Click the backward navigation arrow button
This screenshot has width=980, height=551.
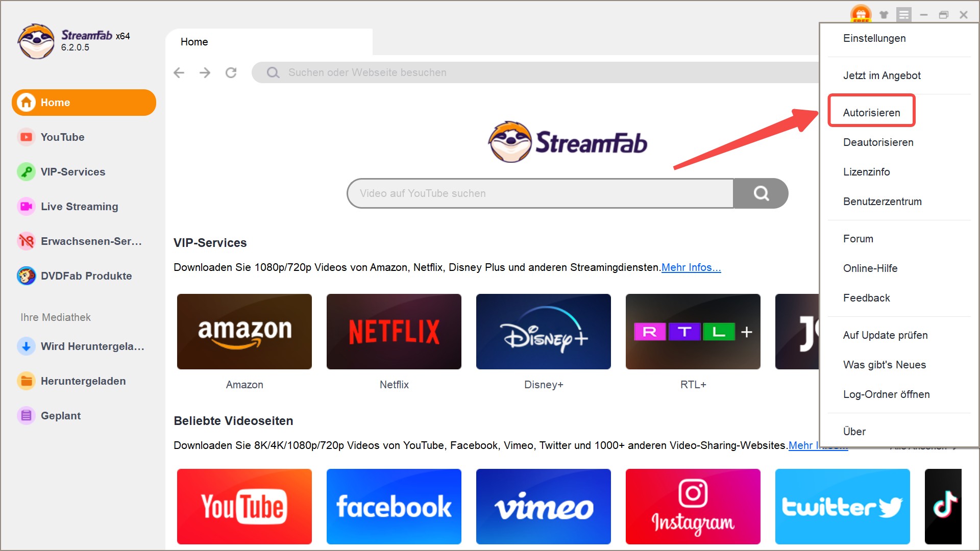tap(180, 72)
